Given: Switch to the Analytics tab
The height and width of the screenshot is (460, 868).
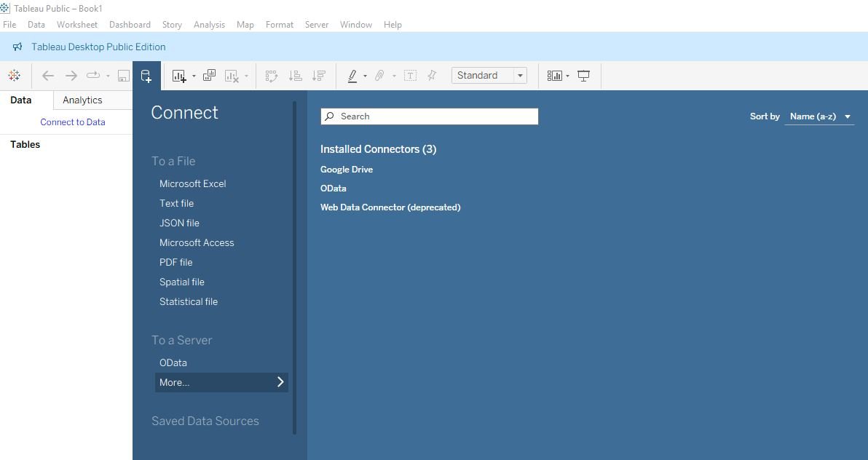Looking at the screenshot, I should 82,100.
